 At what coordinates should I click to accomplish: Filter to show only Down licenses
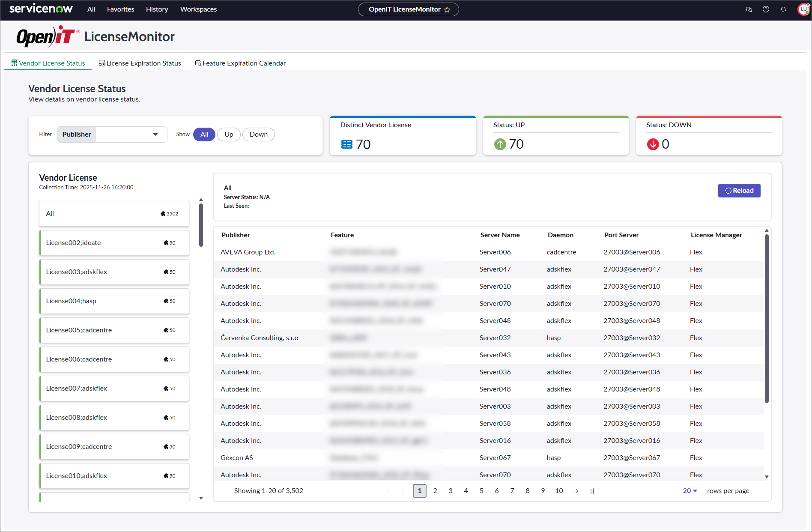click(259, 134)
